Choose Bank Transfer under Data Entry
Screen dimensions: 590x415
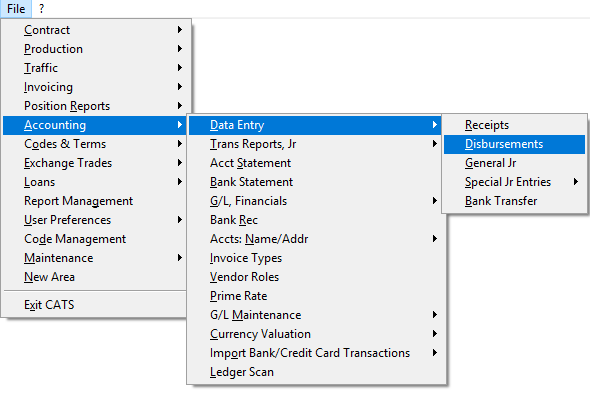[514, 201]
